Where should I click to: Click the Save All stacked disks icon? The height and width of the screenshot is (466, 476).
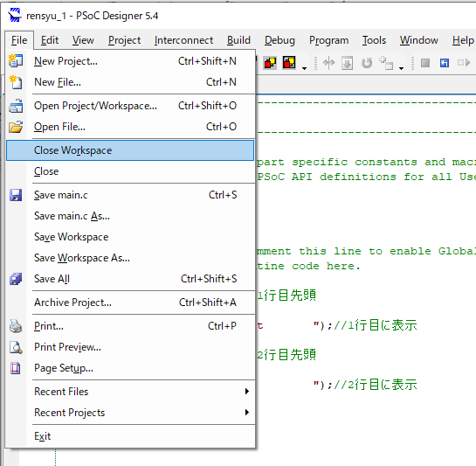16,279
